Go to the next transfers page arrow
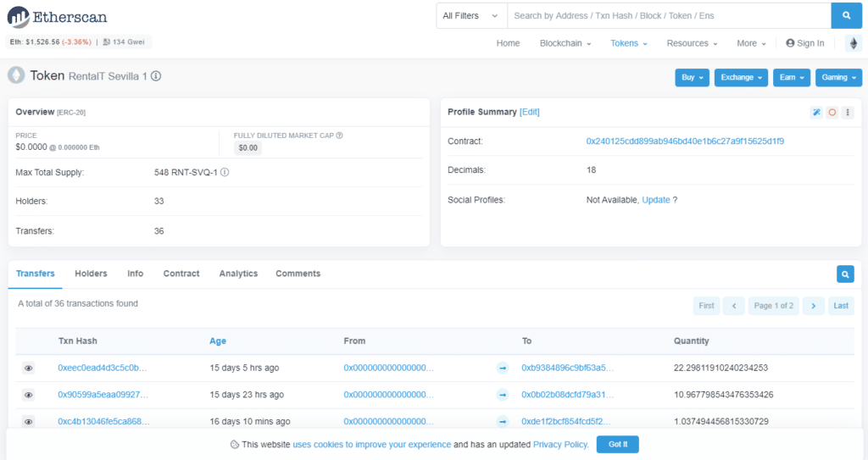Viewport: 868px width, 460px height. tap(813, 306)
